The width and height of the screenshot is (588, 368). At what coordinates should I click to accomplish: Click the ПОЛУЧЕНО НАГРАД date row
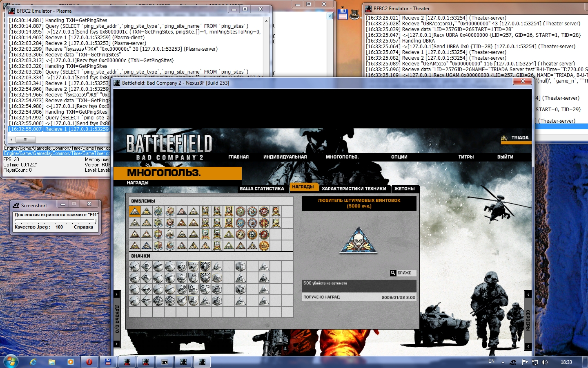[359, 297]
